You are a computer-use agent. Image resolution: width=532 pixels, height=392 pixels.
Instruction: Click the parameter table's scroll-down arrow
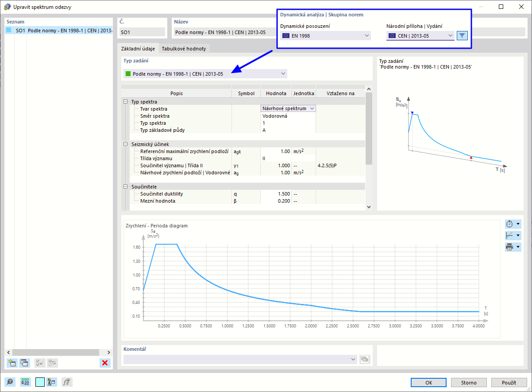tap(369, 207)
